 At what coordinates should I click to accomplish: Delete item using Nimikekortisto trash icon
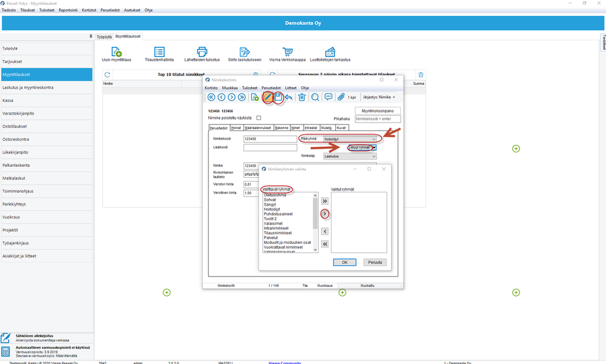(x=302, y=97)
